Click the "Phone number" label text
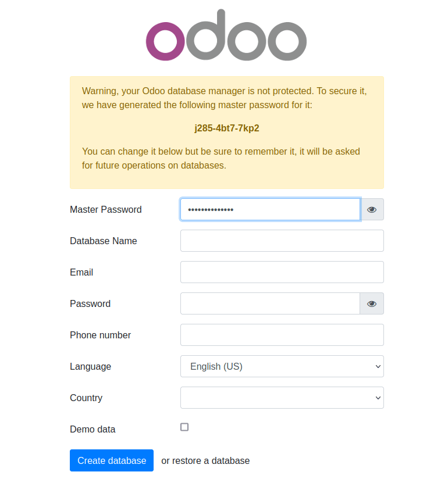This screenshot has width=448, height=486. [x=100, y=335]
